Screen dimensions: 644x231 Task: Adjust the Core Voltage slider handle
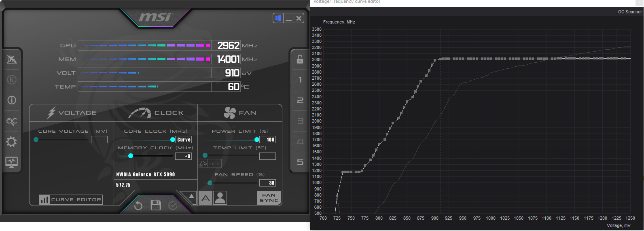tap(36, 140)
